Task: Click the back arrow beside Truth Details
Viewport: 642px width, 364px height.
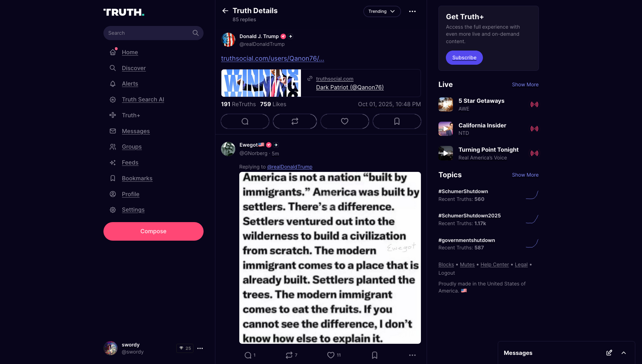Action: pos(225,11)
